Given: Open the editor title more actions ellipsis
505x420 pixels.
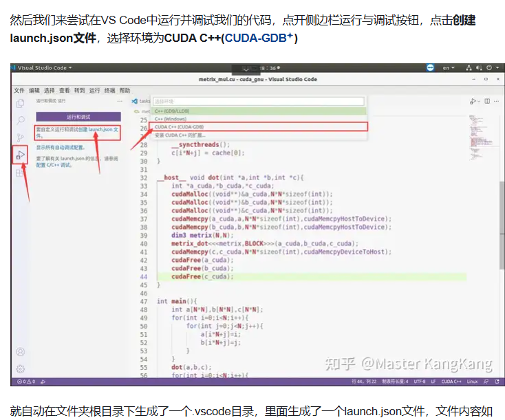Looking at the screenshot, I should (x=496, y=101).
